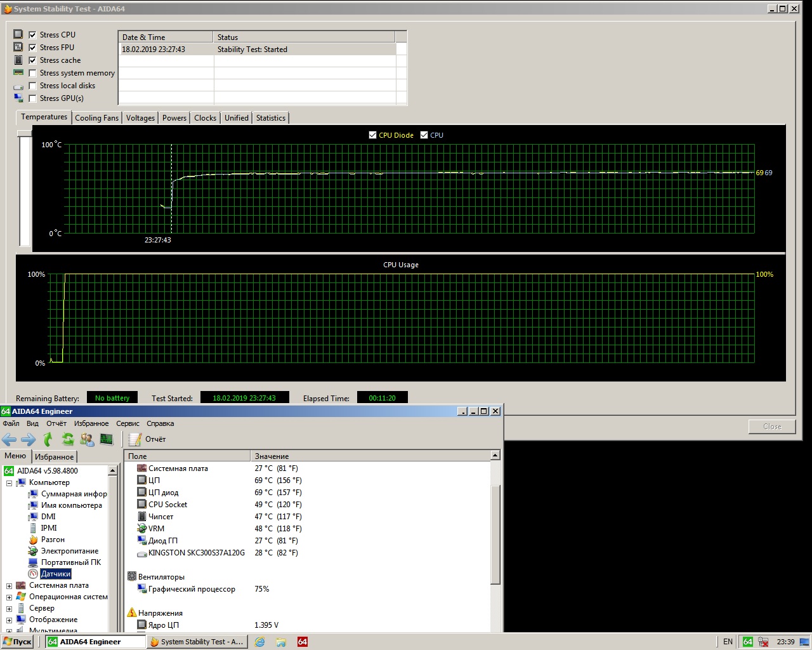The image size is (812, 650).
Task: Click the Stress FPU icon
Action: coord(18,47)
